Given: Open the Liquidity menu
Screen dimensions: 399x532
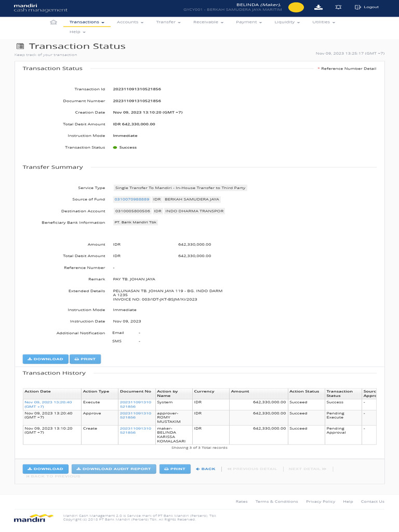Looking at the screenshot, I should (x=287, y=22).
